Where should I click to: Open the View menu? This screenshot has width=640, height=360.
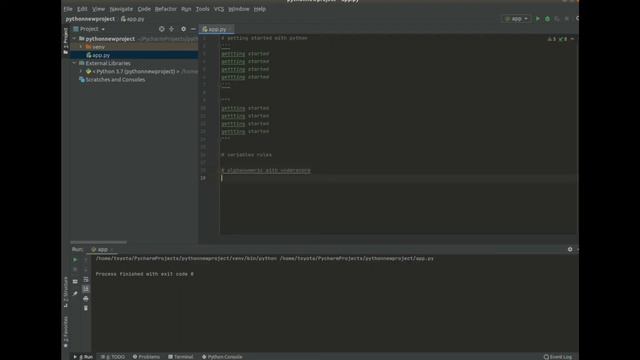[98, 9]
